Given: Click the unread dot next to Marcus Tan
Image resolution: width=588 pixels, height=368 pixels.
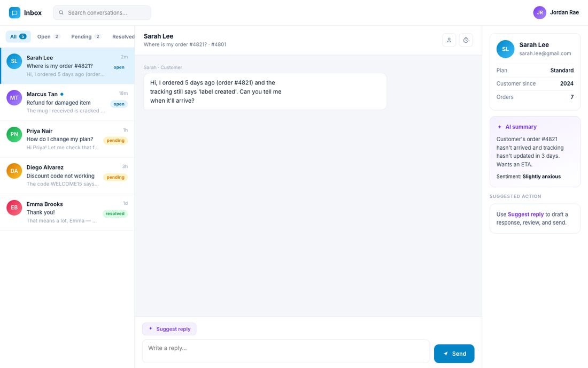Looking at the screenshot, I should coord(62,94).
